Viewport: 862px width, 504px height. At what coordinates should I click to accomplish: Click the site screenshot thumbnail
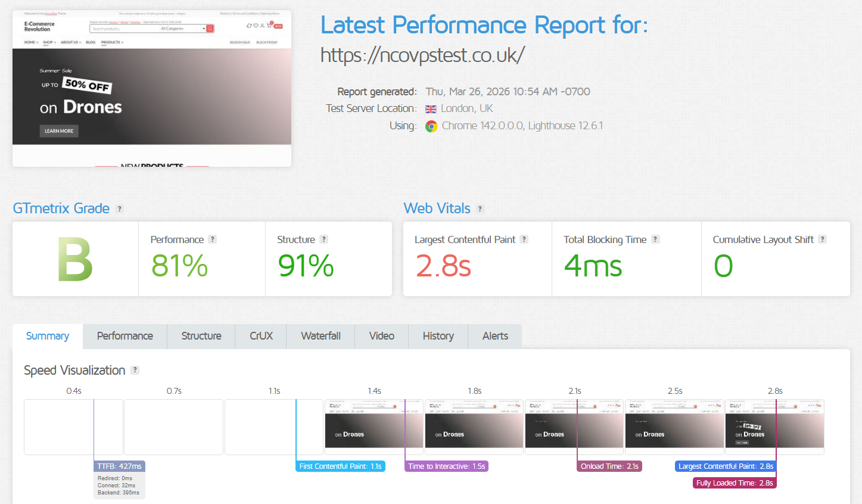coord(152,88)
